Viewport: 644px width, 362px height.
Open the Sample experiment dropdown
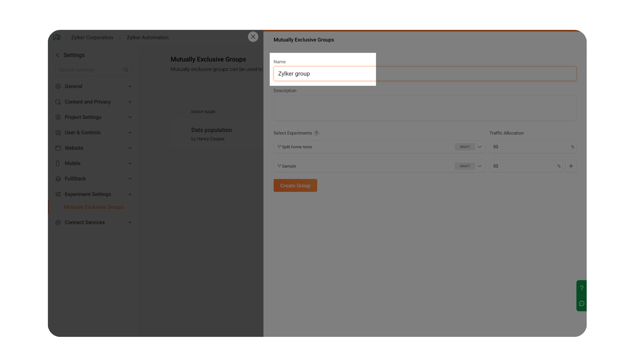(480, 166)
